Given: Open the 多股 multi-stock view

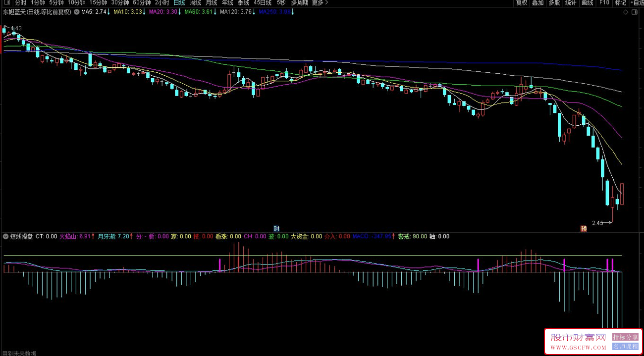Looking at the screenshot, I should (x=554, y=2).
